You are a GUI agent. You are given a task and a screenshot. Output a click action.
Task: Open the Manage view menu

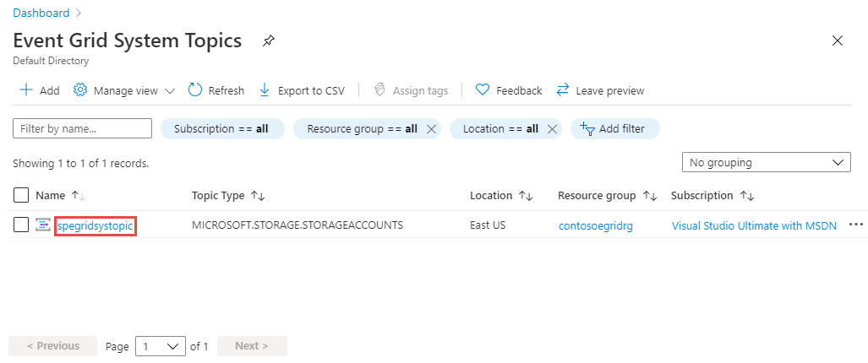[124, 90]
